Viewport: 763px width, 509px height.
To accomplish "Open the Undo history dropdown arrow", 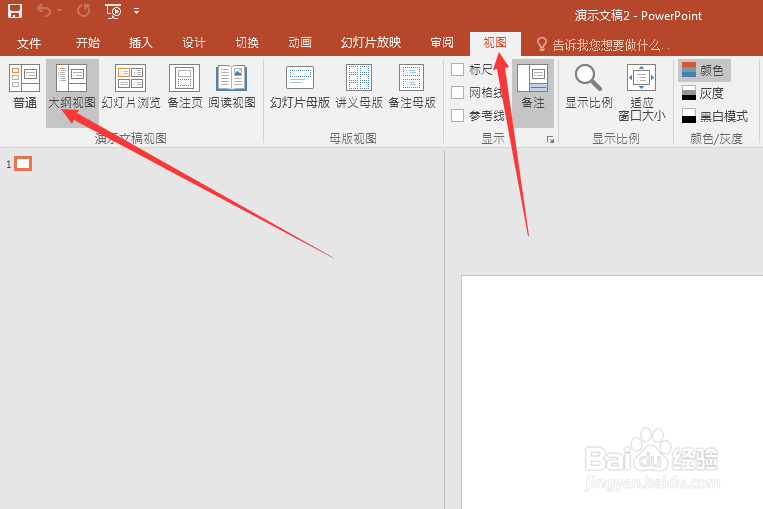I will (59, 10).
